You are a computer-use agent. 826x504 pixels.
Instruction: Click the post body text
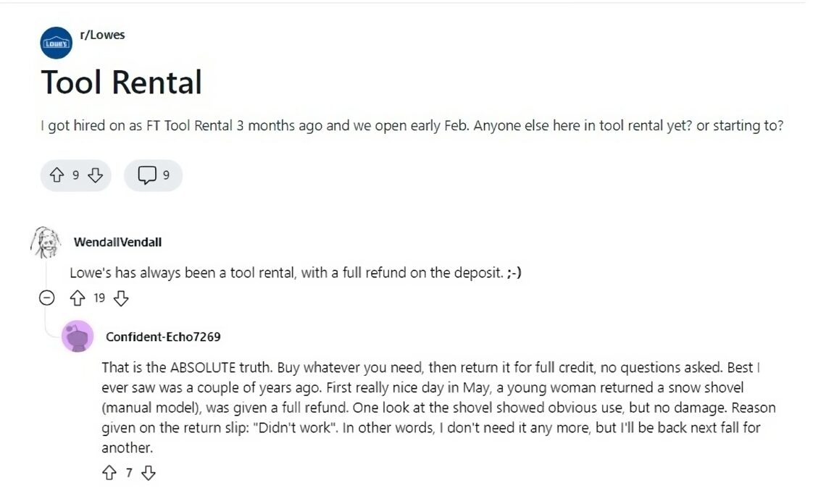click(x=413, y=125)
